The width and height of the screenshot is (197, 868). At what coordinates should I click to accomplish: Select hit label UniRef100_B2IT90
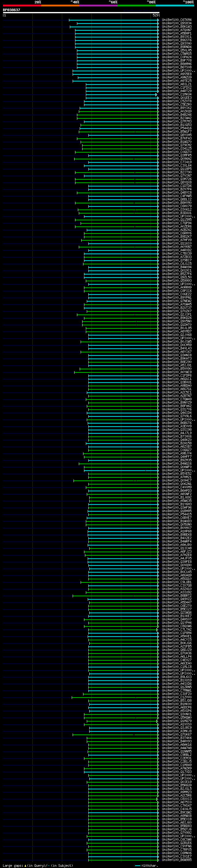(x=177, y=172)
